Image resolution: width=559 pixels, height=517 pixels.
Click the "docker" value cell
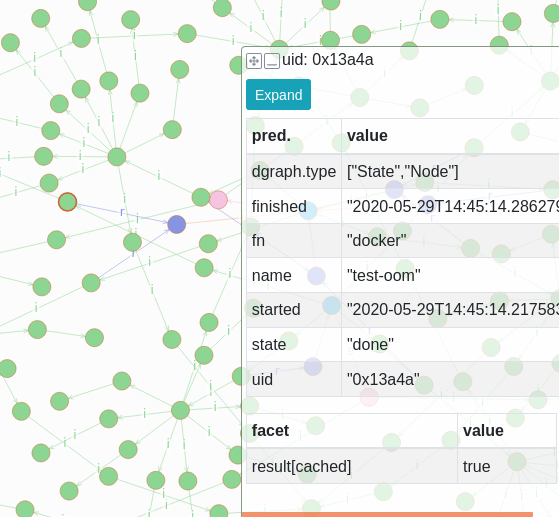(450, 240)
